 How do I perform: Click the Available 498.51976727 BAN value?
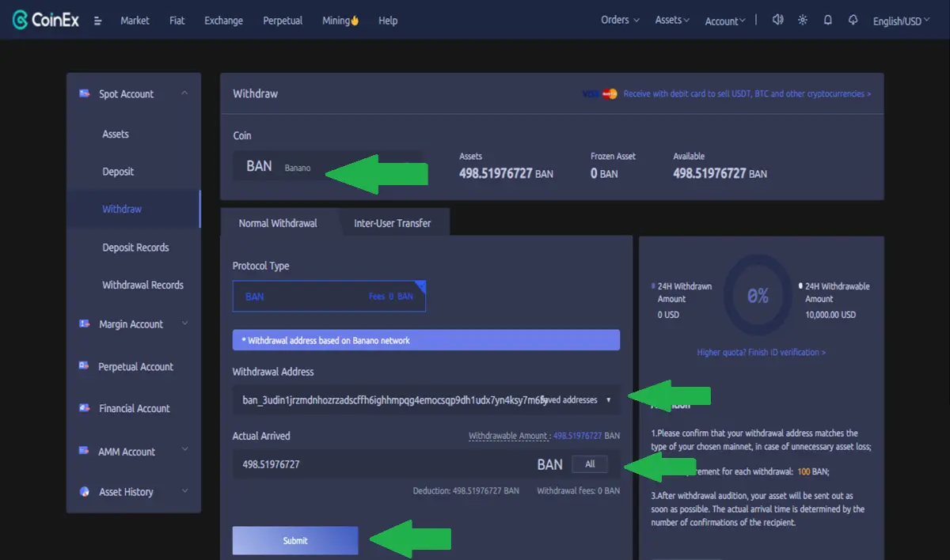720,172
